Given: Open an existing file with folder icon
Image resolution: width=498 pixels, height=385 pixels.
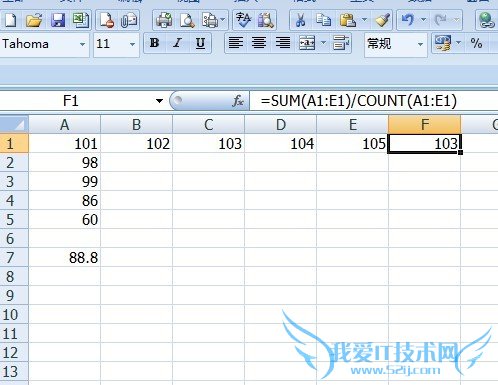Looking at the screenshot, I should click(34, 20).
